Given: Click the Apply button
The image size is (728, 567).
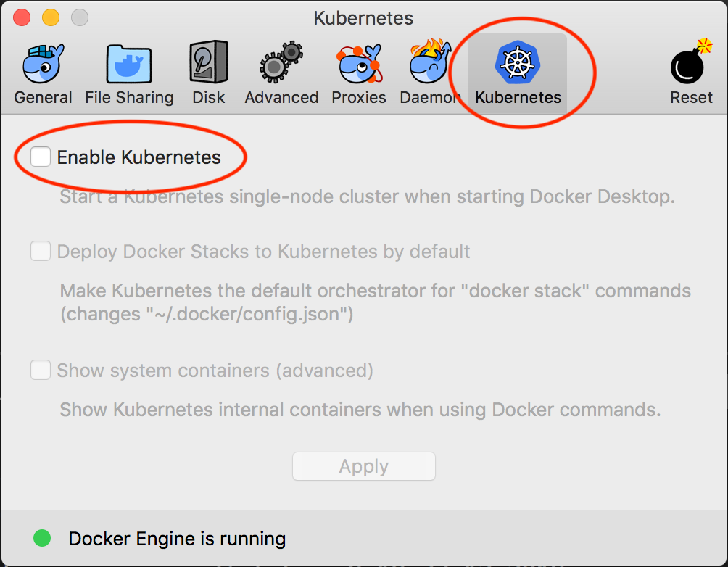Looking at the screenshot, I should (363, 466).
